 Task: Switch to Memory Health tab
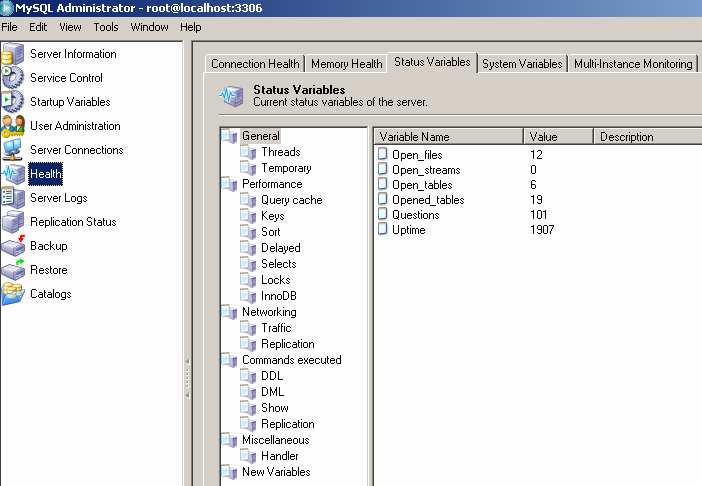[347, 64]
